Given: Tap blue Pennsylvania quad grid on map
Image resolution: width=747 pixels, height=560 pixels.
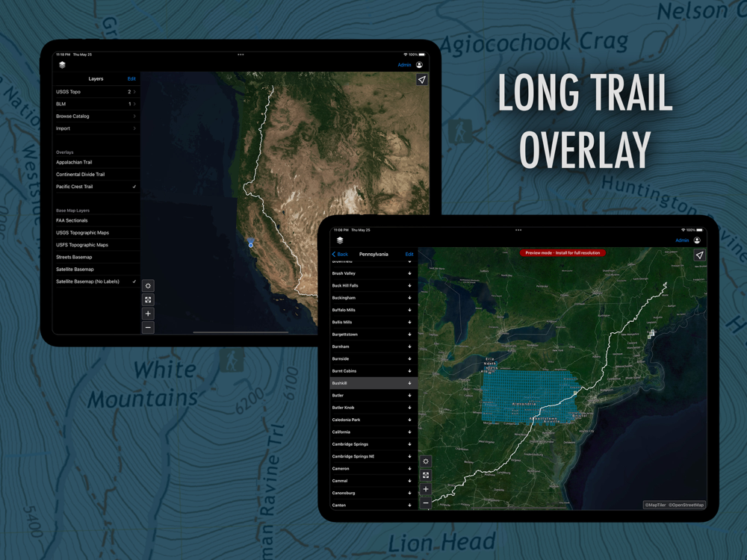Looking at the screenshot, I should click(x=529, y=396).
